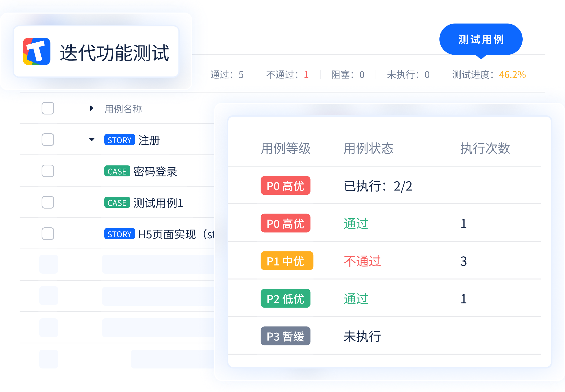Click the gray P3 暂缓 badge

[285, 336]
